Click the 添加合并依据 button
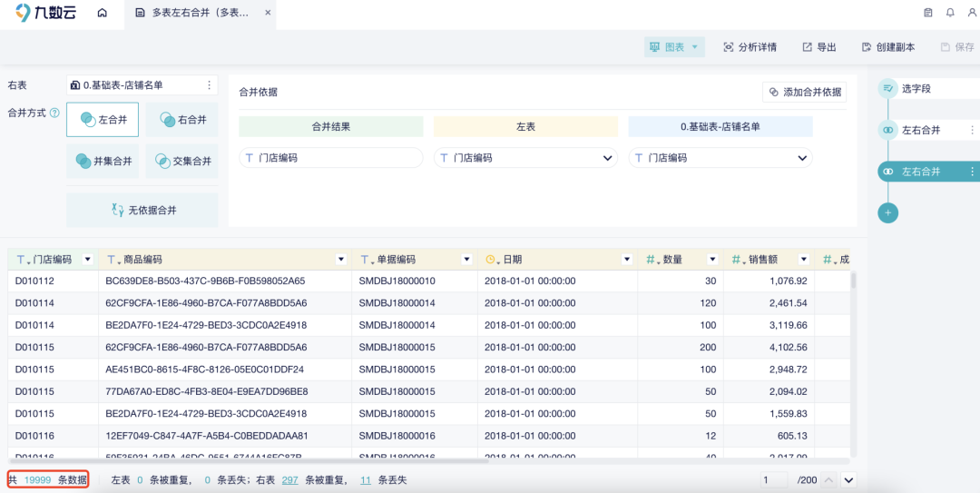The height and width of the screenshot is (493, 980). (804, 92)
